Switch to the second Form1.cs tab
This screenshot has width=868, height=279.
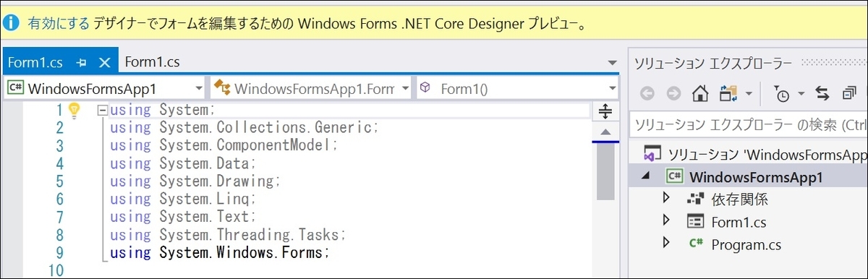[x=152, y=62]
